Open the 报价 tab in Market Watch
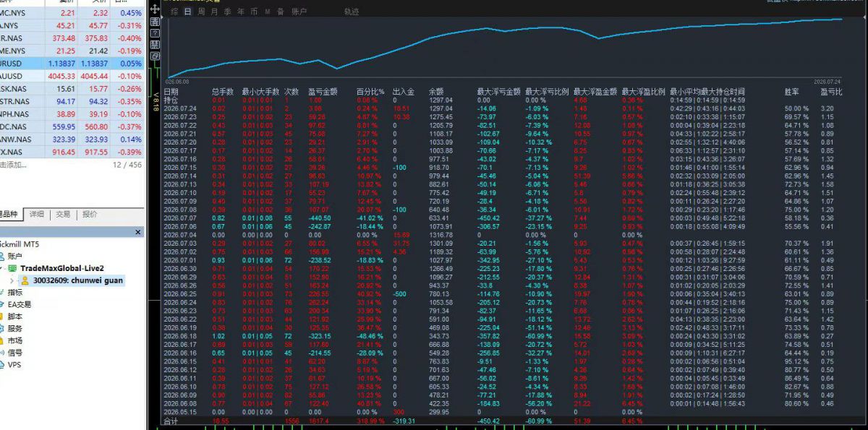This screenshot has width=868, height=430. pyautogui.click(x=90, y=215)
